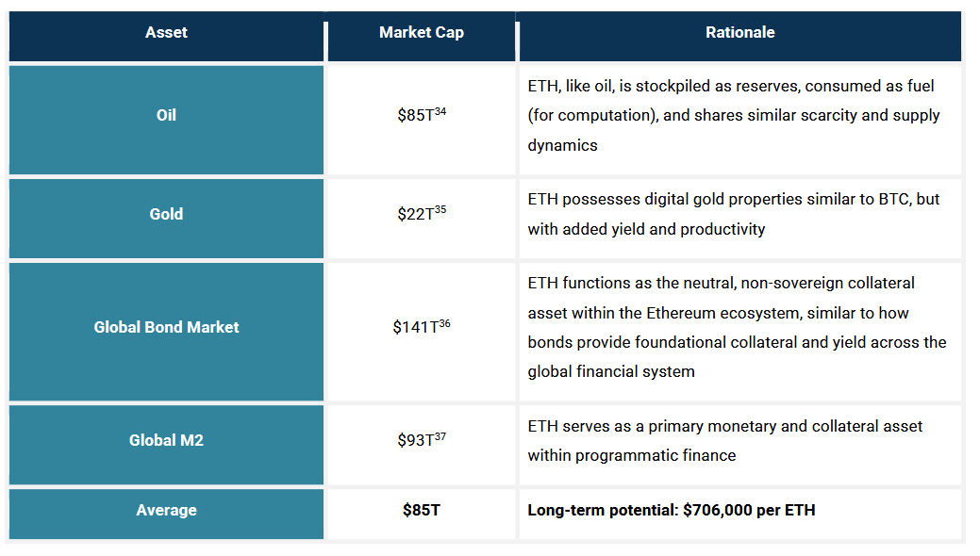Follow footnote 36 beside $141T
Screen dimensions: 980x556
click(444, 324)
